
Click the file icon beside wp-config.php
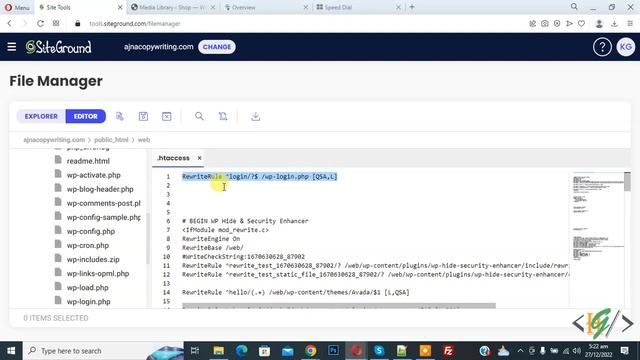(x=58, y=231)
